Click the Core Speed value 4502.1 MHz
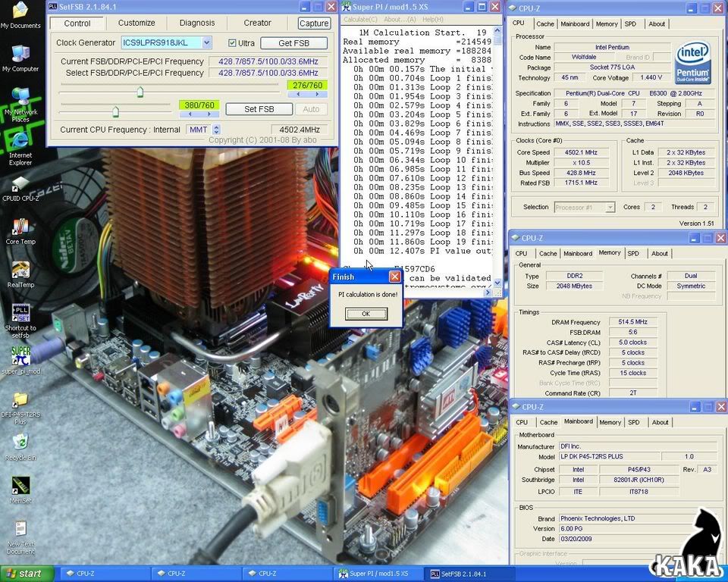728x582 pixels. point(581,152)
